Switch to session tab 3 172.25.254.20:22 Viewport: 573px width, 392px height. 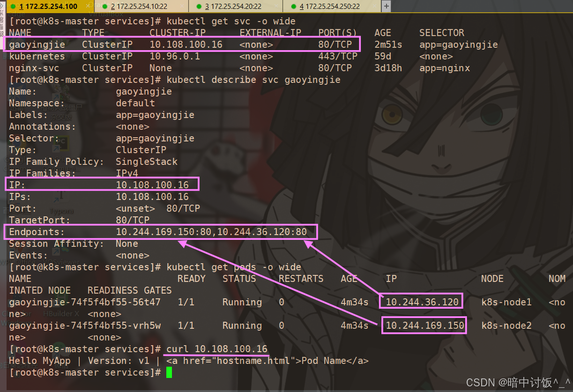[x=235, y=6]
